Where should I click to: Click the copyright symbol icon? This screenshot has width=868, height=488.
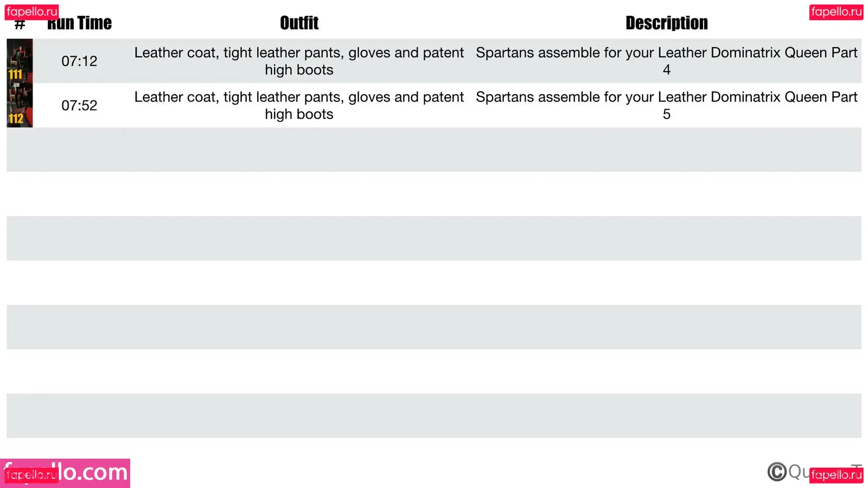point(777,472)
